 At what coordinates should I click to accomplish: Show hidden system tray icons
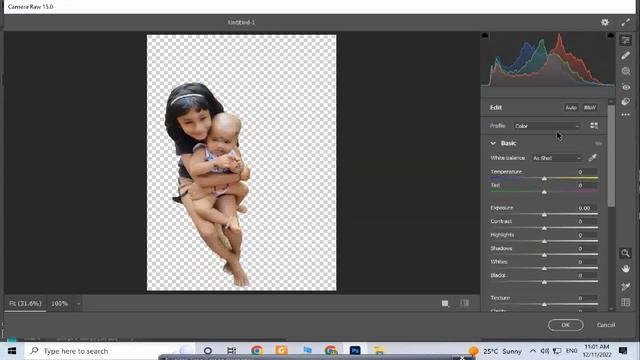tap(533, 351)
